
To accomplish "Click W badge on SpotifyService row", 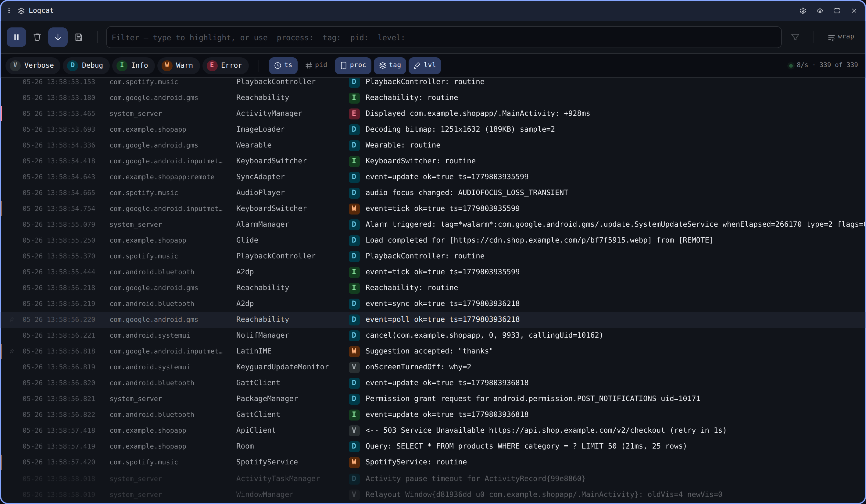I will coord(354,462).
